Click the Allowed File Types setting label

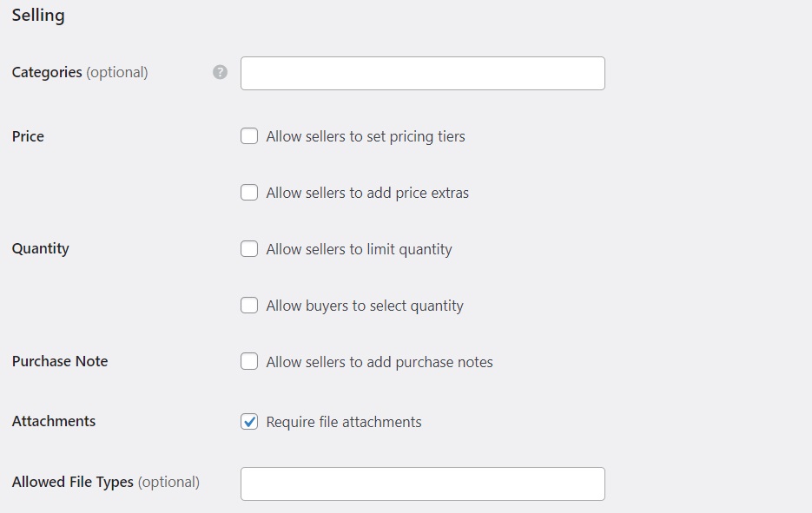70,482
